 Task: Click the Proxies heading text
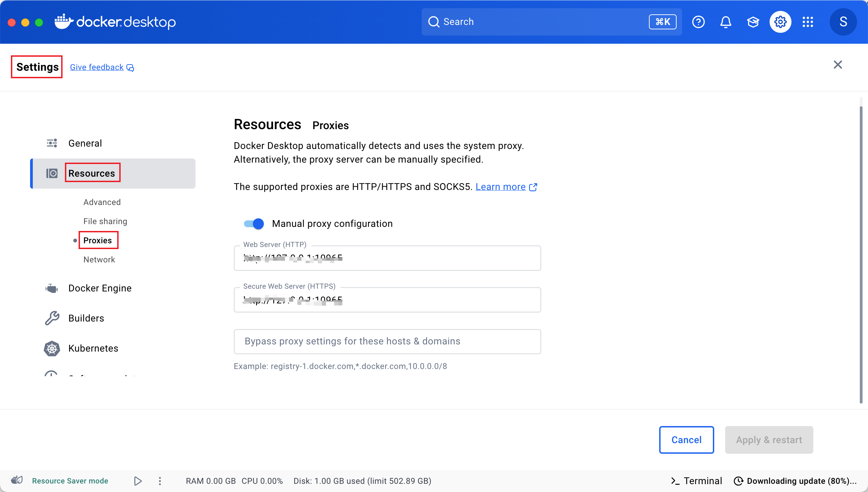coord(330,125)
